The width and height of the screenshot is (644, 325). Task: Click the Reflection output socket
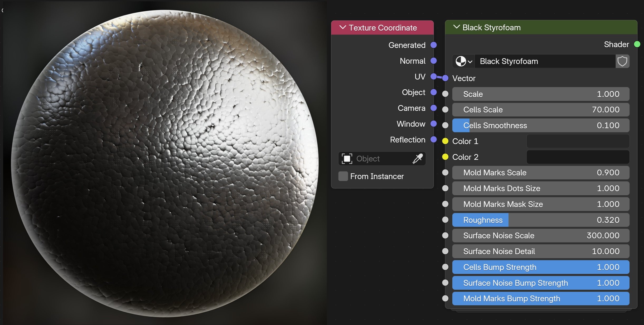[x=433, y=140]
